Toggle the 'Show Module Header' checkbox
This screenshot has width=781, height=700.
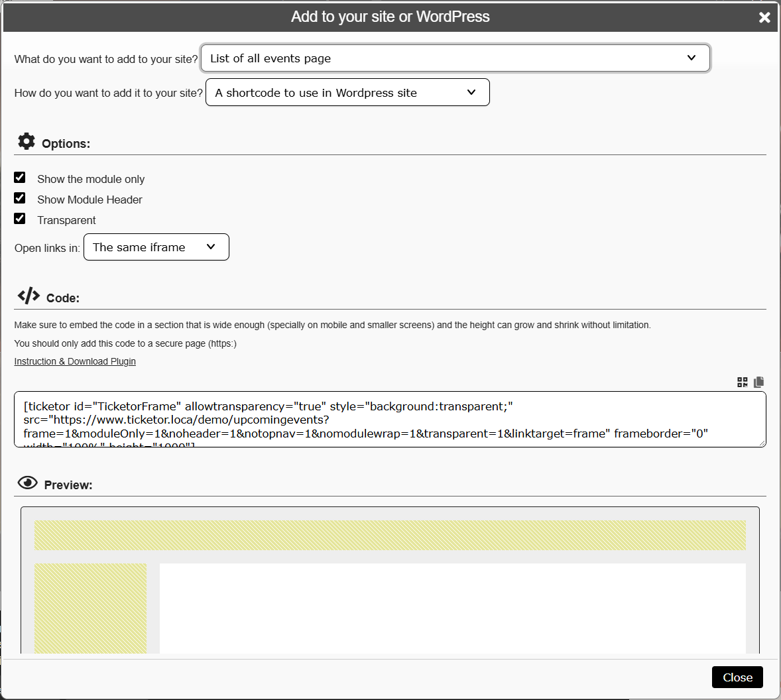pyautogui.click(x=19, y=198)
